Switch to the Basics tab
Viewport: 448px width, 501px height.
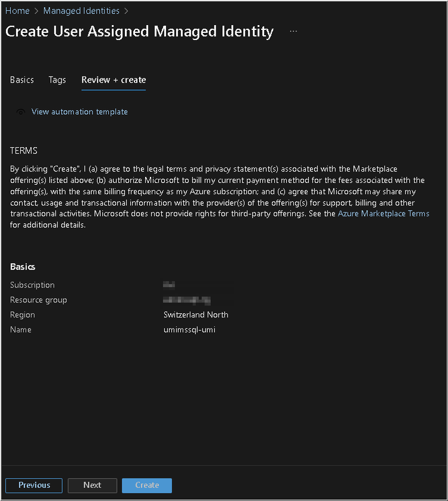(22, 80)
